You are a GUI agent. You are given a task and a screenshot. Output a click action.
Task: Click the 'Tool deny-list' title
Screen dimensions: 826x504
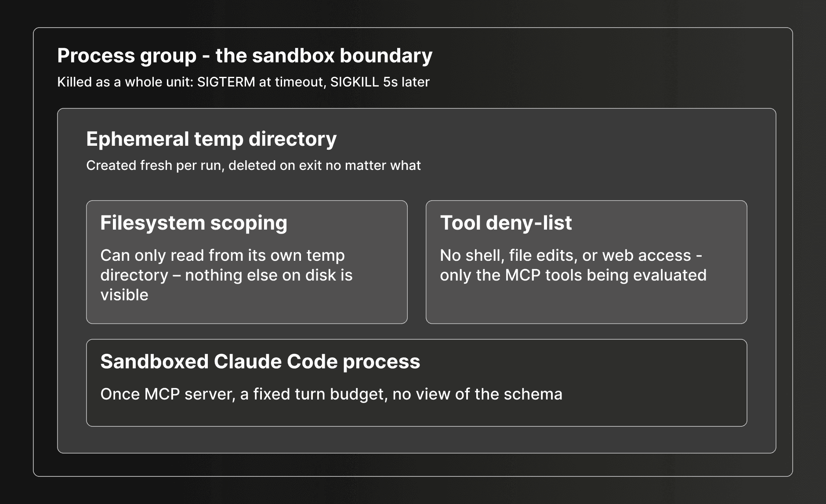pyautogui.click(x=506, y=223)
